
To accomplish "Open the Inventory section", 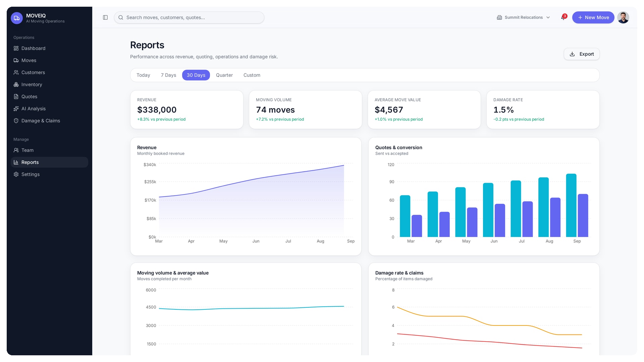I will pos(49,84).
